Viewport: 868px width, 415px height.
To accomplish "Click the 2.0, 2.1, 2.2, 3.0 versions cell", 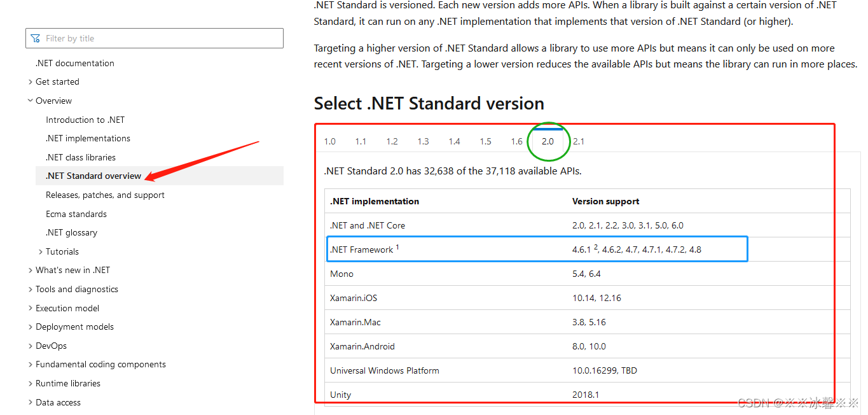I will [628, 225].
